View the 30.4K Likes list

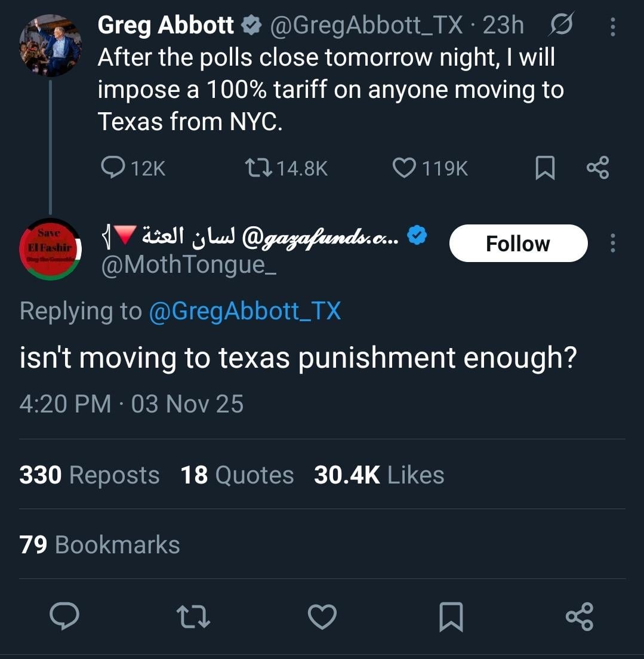click(x=379, y=475)
